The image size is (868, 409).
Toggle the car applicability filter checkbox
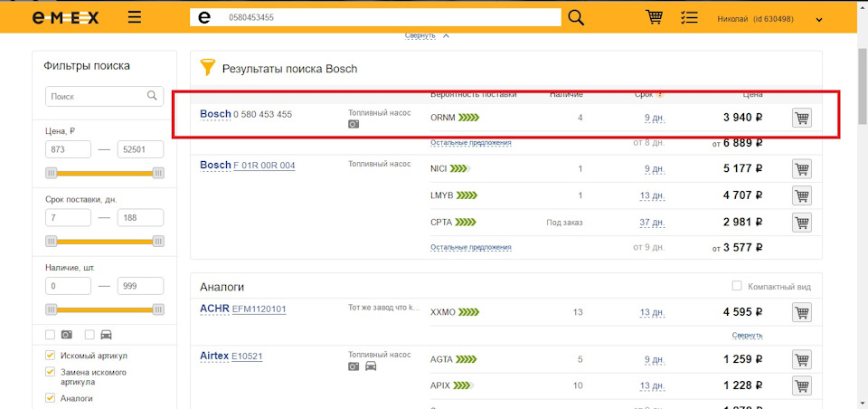tap(90, 335)
